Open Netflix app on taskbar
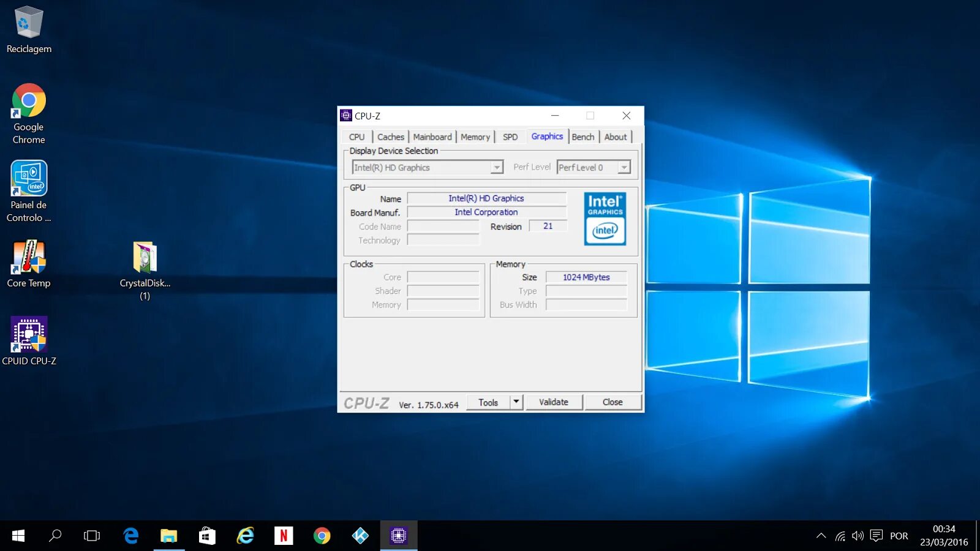The width and height of the screenshot is (980, 551). [x=284, y=536]
